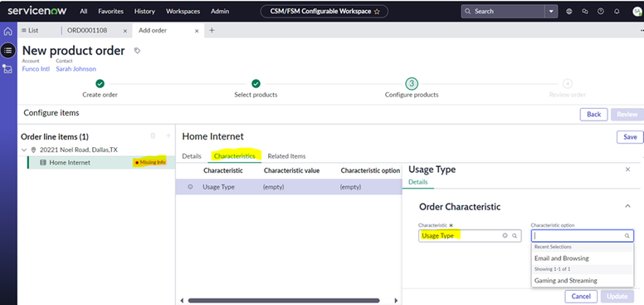Screen dimensions: 644x305
Task: Select the Usage Type table row
Action: pyautogui.click(x=289, y=187)
